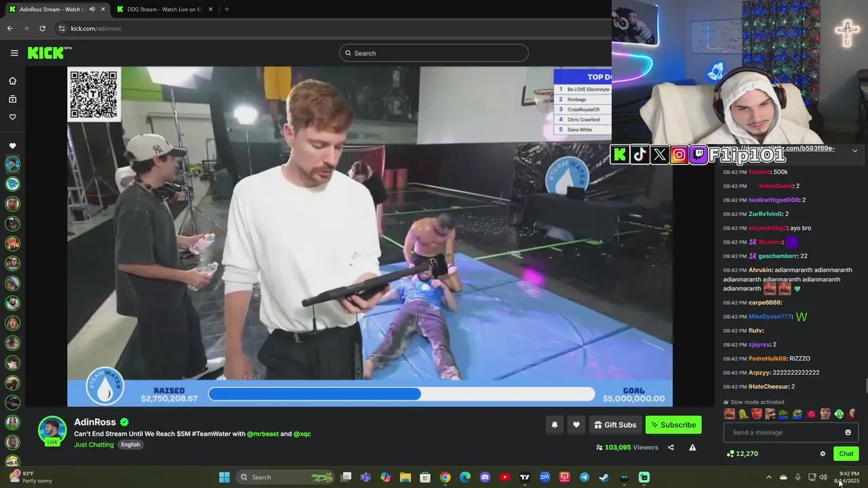Click the Gift Subs button
Image resolution: width=868 pixels, height=488 pixels.
[615, 425]
